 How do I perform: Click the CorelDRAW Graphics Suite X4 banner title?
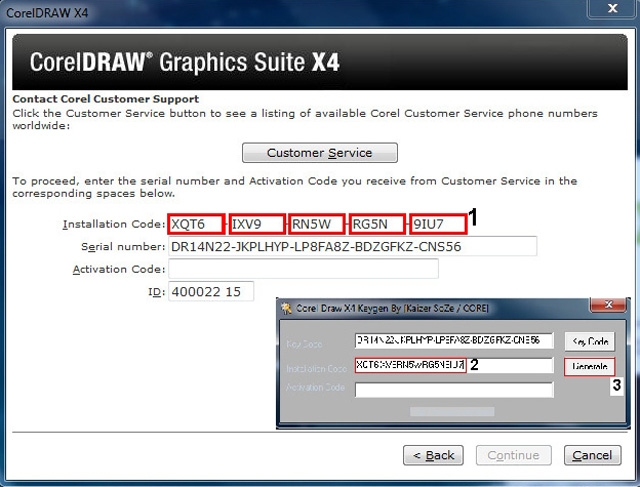tap(184, 62)
